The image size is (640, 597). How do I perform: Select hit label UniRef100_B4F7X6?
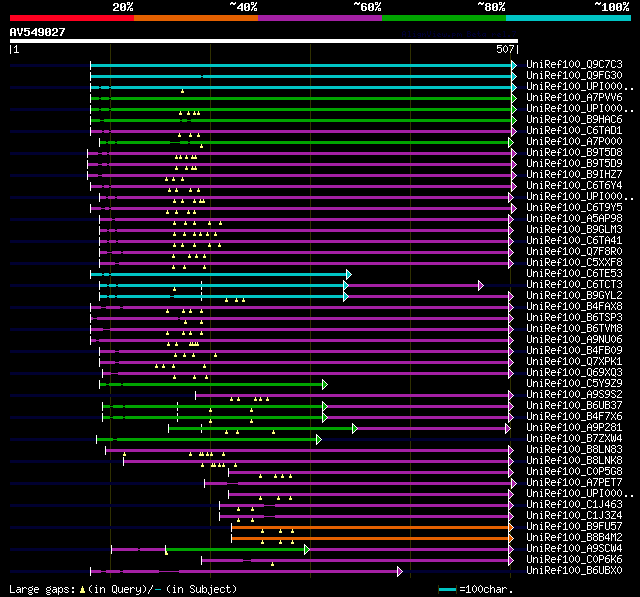click(574, 417)
